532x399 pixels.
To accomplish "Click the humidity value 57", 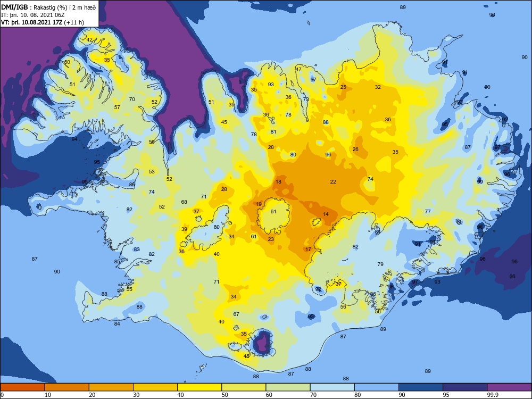I will [117, 107].
